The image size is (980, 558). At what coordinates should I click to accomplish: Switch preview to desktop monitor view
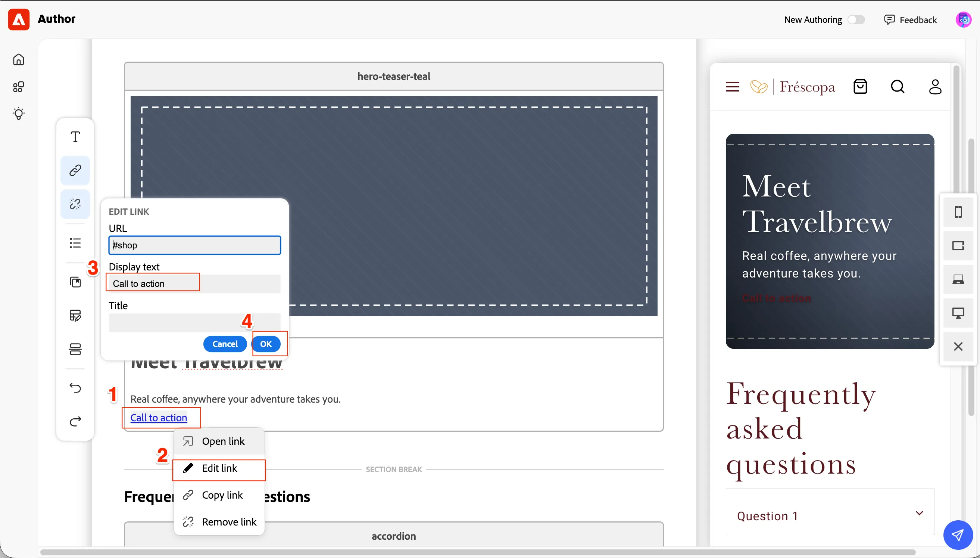click(x=958, y=313)
